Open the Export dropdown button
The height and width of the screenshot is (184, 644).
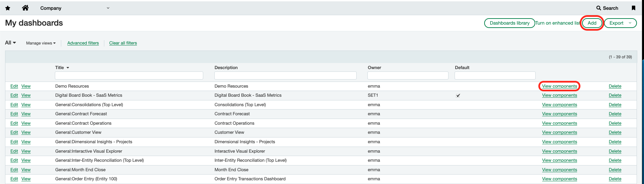click(620, 23)
